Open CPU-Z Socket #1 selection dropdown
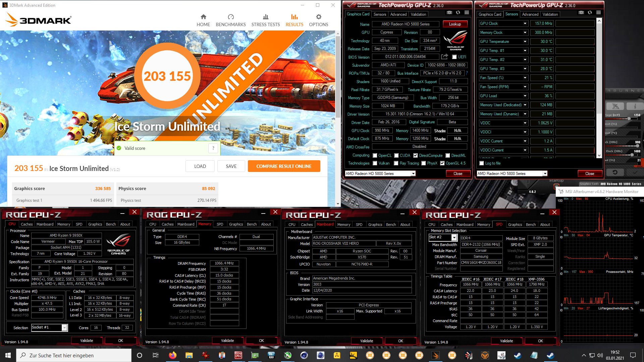This screenshot has height=362, width=644. coord(64,328)
